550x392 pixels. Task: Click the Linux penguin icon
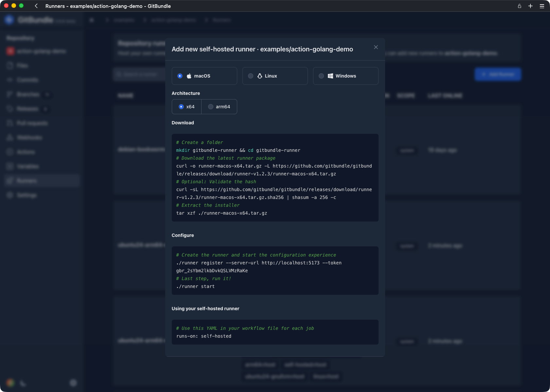point(260,76)
